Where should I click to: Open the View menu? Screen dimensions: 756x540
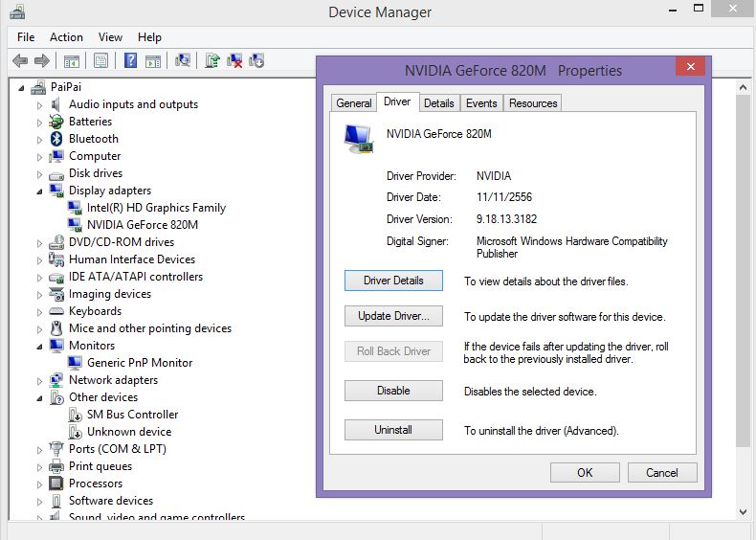pyautogui.click(x=110, y=37)
